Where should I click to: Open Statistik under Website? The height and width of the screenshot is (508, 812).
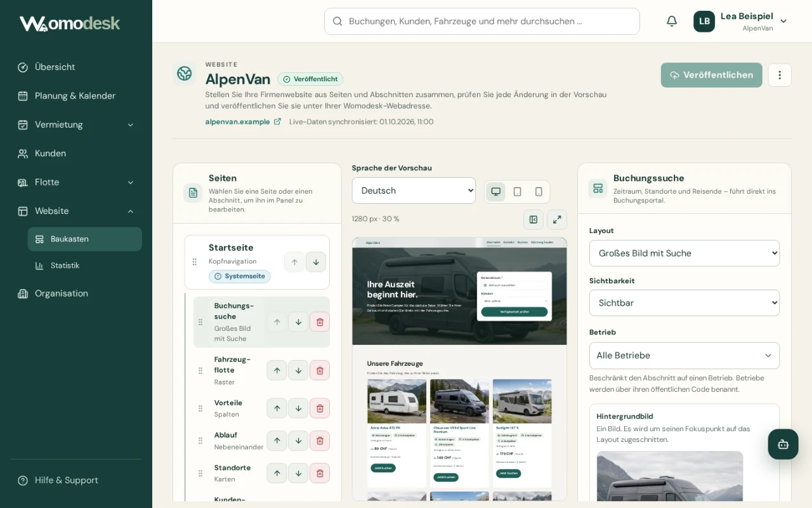tap(85, 265)
